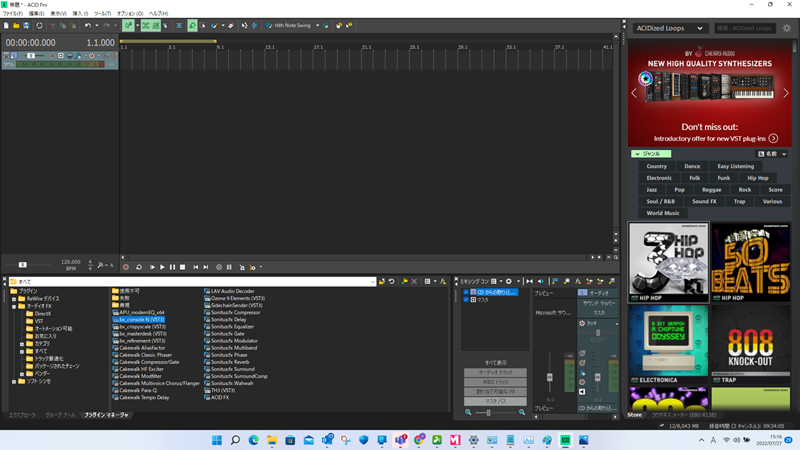Uncheck the マスタ channel checkbox
Image resolution: width=800 pixels, height=450 pixels.
466,299
